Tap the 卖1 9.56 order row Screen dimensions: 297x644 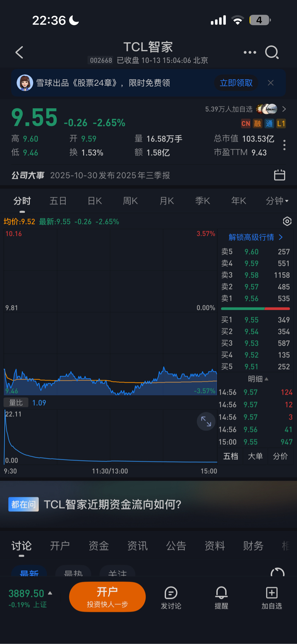pos(255,299)
